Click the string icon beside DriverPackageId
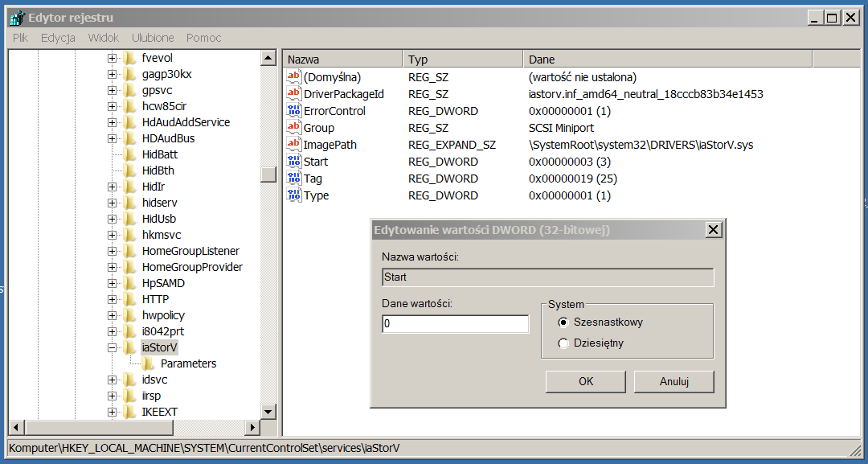This screenshot has height=464, width=868. click(293, 94)
